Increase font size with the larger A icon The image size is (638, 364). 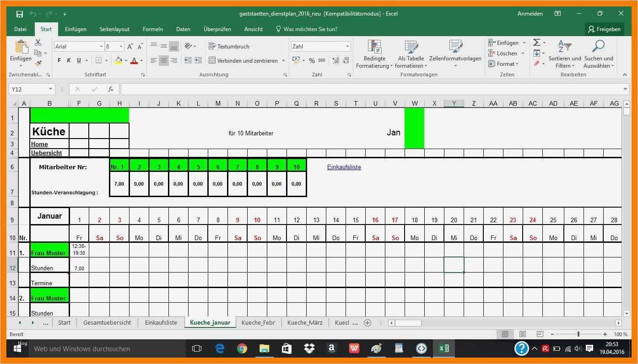click(x=130, y=46)
